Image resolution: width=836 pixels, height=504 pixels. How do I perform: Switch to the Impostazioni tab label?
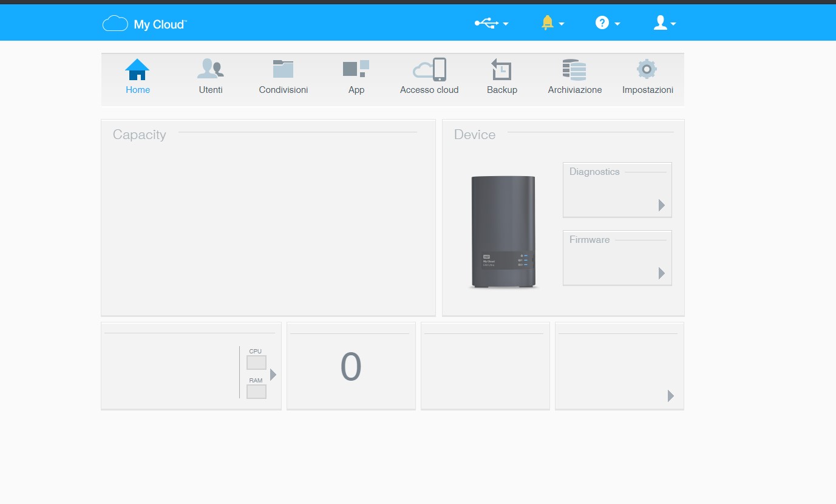[x=648, y=90]
